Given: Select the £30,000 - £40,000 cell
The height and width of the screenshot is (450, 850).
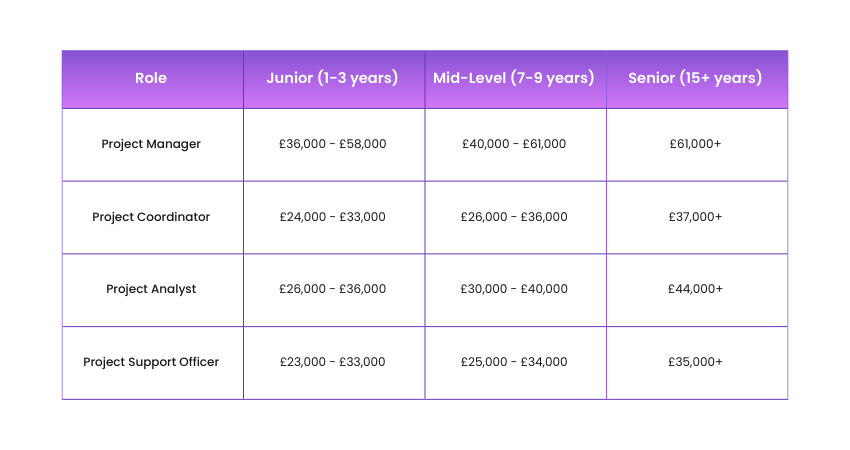Looking at the screenshot, I should 514,289.
